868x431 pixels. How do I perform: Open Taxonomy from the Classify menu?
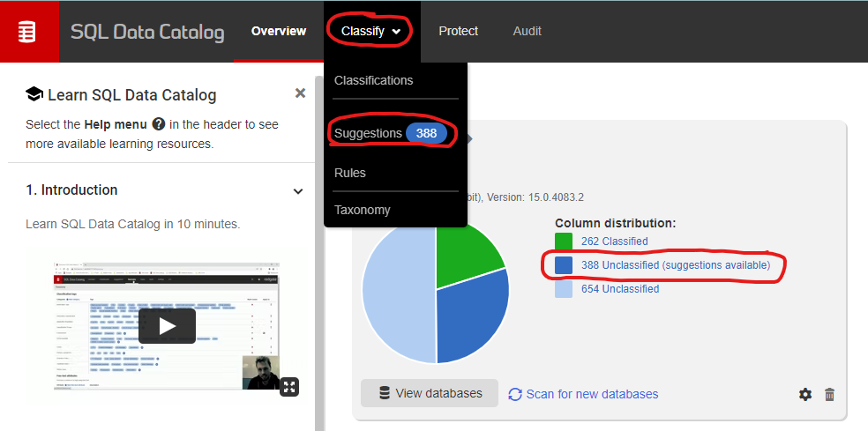coord(362,210)
